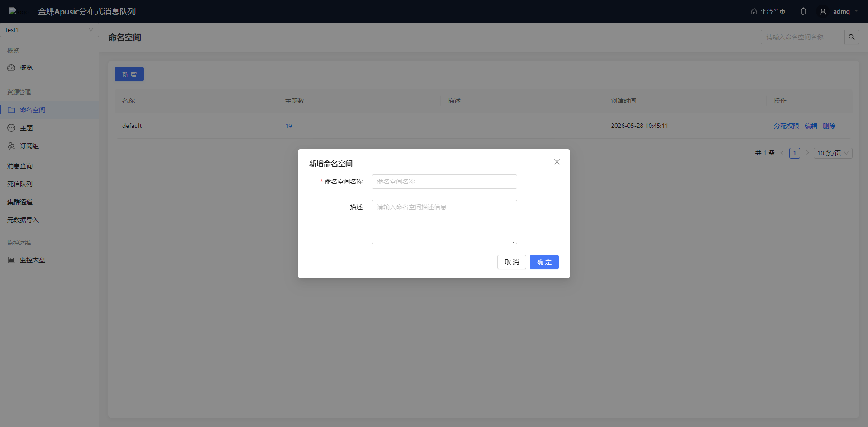Screen dimensions: 868x427
Task: Close the 新增命名空间 dialog
Action: pos(557,162)
